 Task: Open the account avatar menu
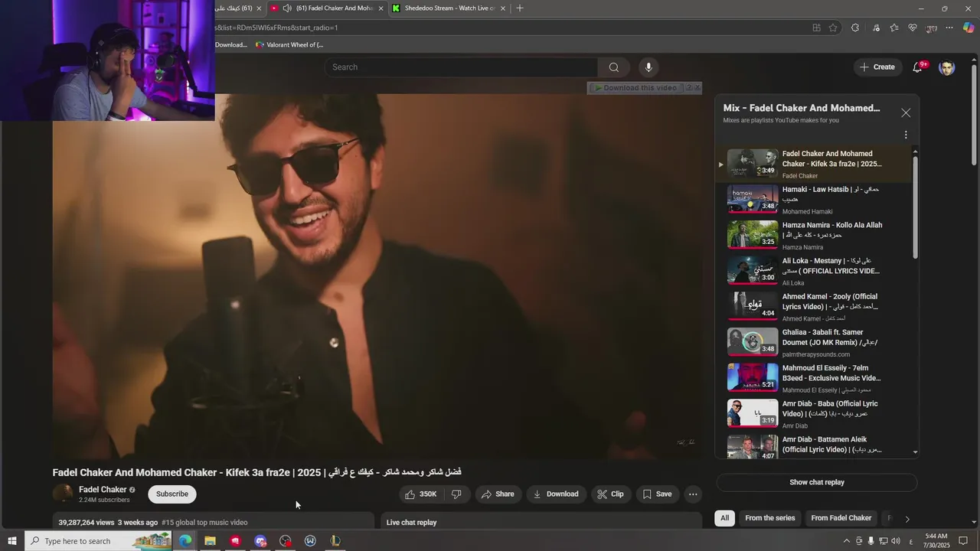[947, 67]
